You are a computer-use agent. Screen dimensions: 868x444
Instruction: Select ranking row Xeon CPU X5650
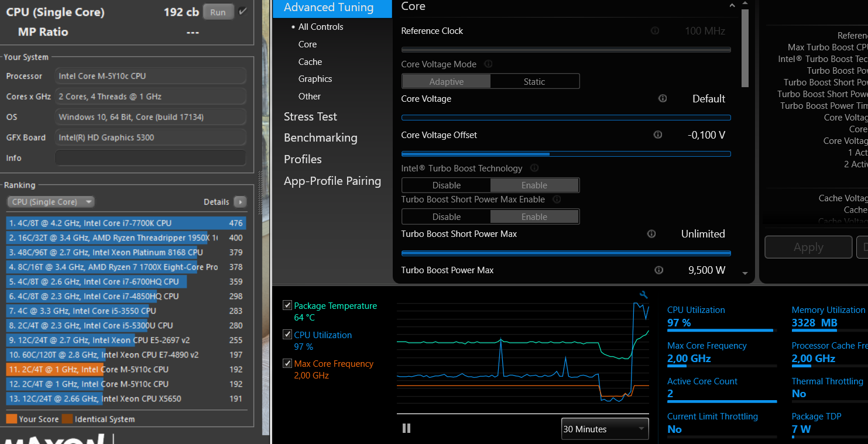click(126, 398)
